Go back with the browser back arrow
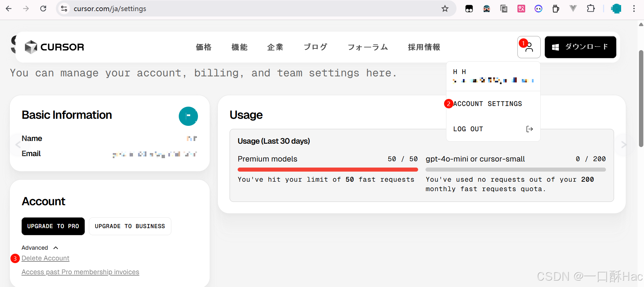The height and width of the screenshot is (287, 644). coord(9,8)
